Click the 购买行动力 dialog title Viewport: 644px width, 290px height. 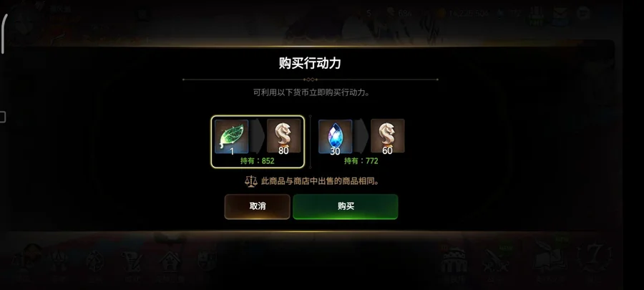[x=310, y=63]
